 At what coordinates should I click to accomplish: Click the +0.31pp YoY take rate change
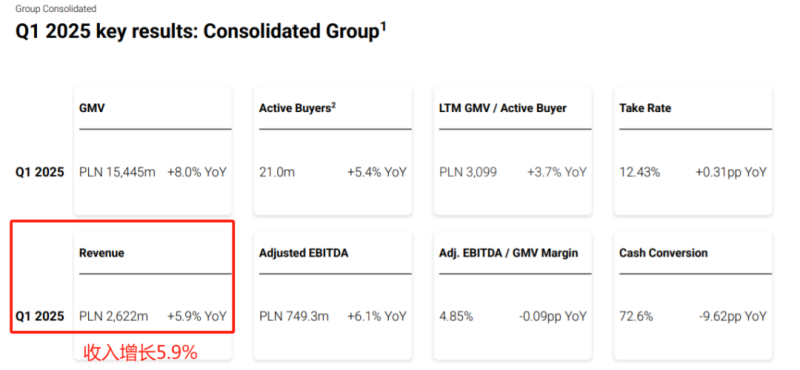click(731, 172)
